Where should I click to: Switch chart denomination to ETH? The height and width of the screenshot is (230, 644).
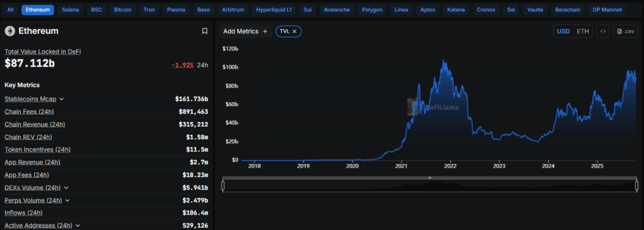point(582,32)
